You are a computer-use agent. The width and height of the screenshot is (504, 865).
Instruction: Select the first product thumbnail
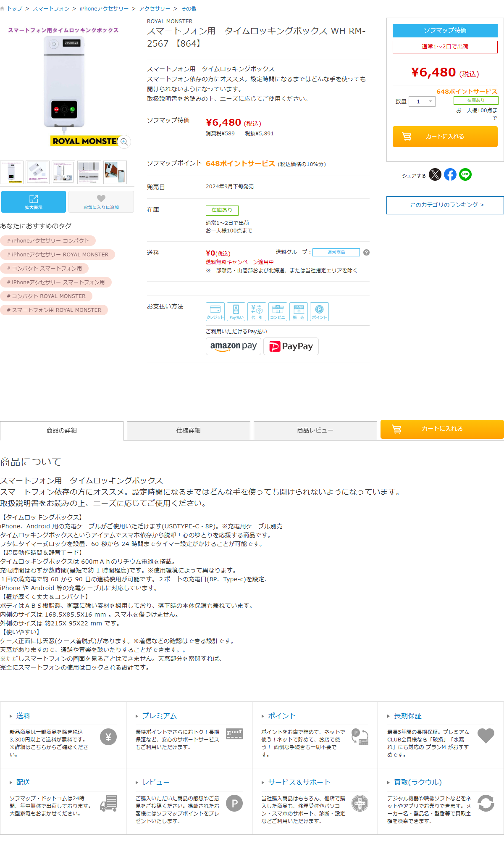[11, 172]
